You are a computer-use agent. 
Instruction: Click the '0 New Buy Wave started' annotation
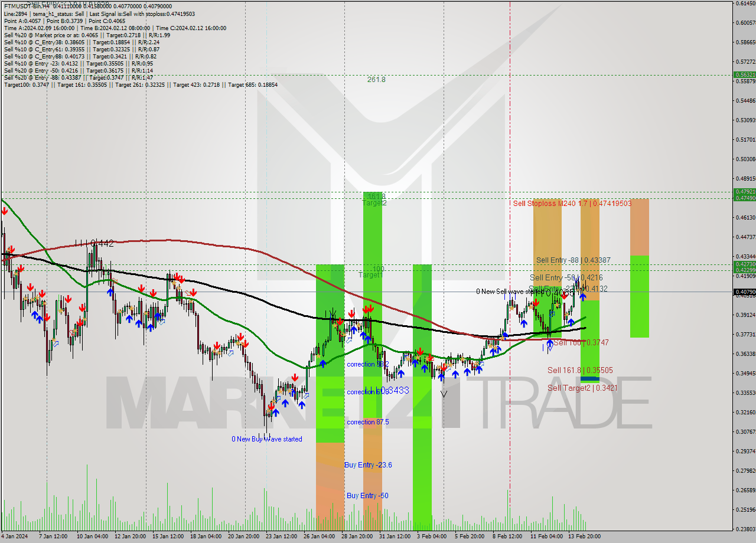tap(267, 439)
